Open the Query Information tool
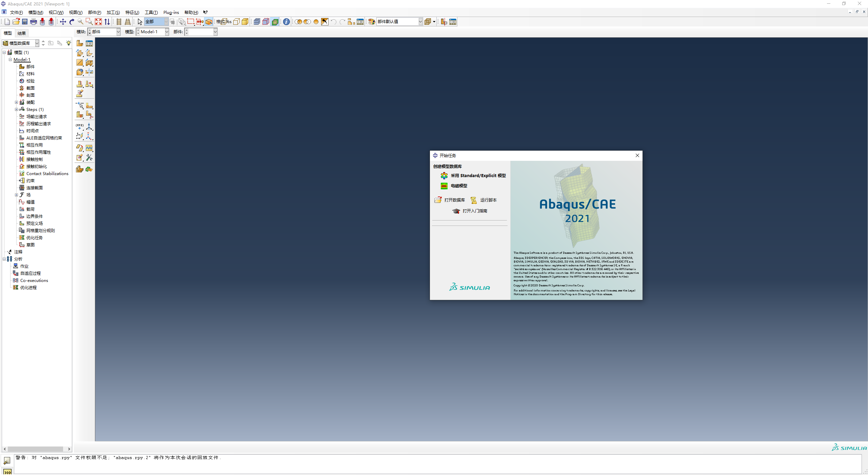This screenshot has width=868, height=475. [x=287, y=21]
